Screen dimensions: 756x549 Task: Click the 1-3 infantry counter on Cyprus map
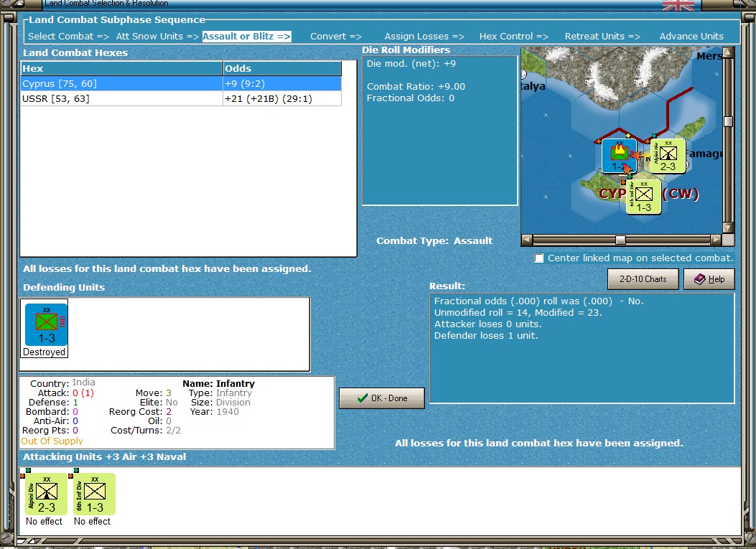coord(644,197)
